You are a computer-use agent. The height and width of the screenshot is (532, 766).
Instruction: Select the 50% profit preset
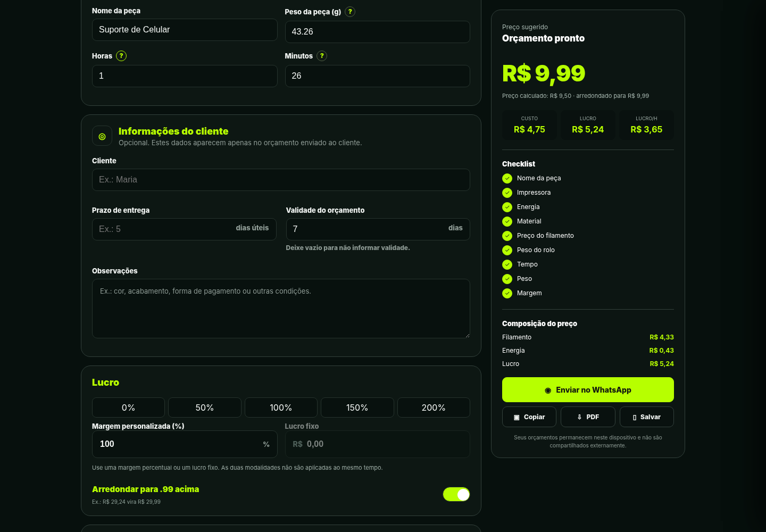pyautogui.click(x=205, y=408)
